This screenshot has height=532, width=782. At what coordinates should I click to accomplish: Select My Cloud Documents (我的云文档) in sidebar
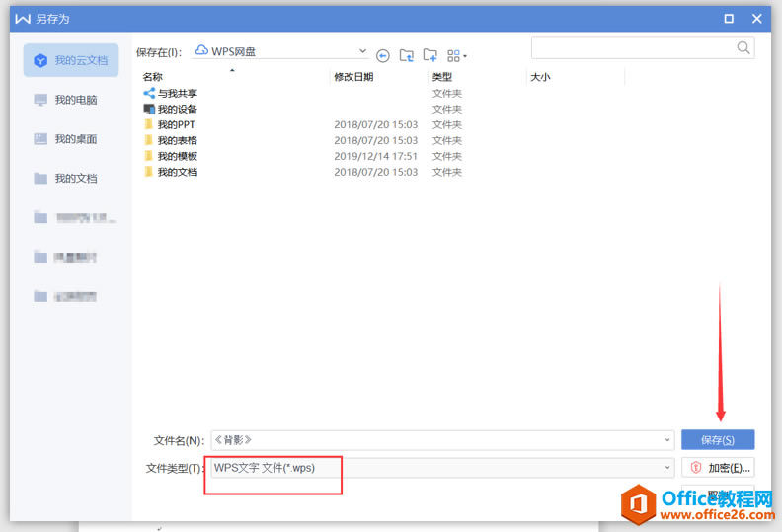[71, 60]
